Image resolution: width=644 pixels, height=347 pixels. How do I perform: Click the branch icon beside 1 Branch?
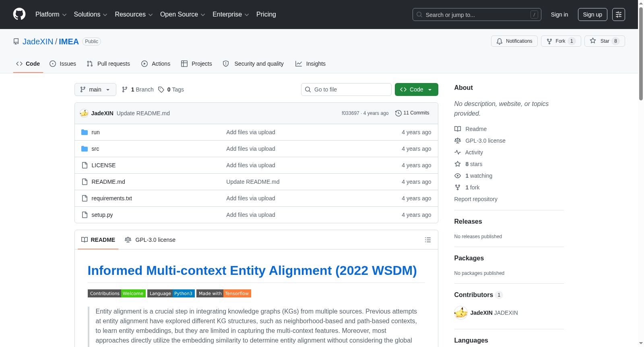(125, 89)
